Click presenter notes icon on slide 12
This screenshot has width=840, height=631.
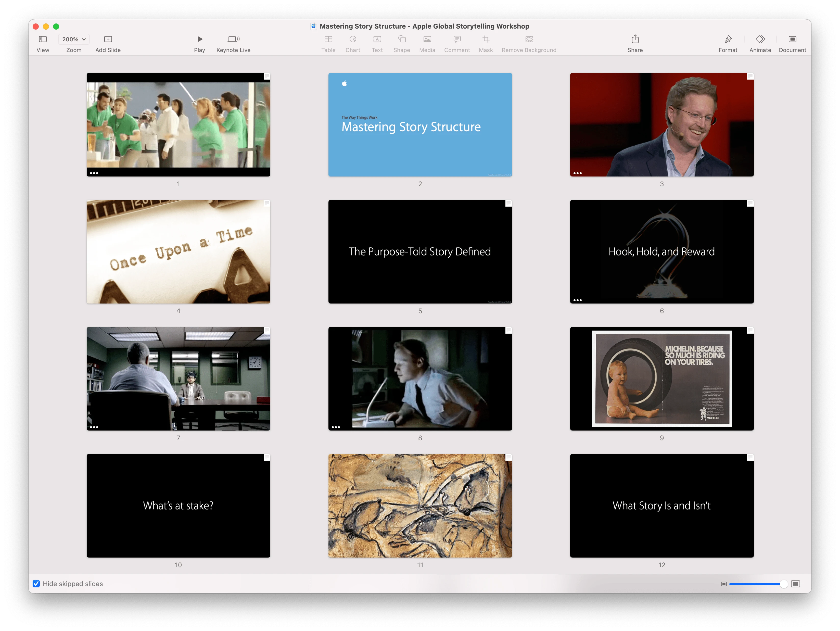750,457
